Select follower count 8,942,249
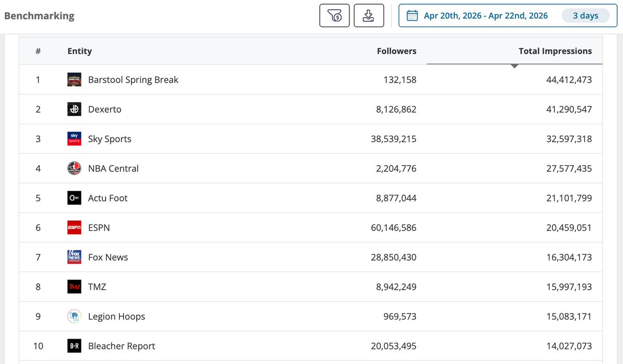Viewport: 623px width, 364px height. (395, 287)
